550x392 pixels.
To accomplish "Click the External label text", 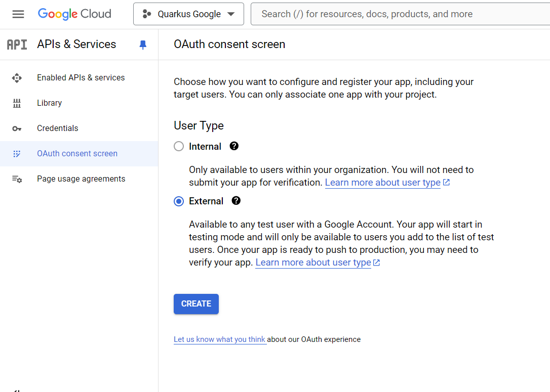I will 206,201.
